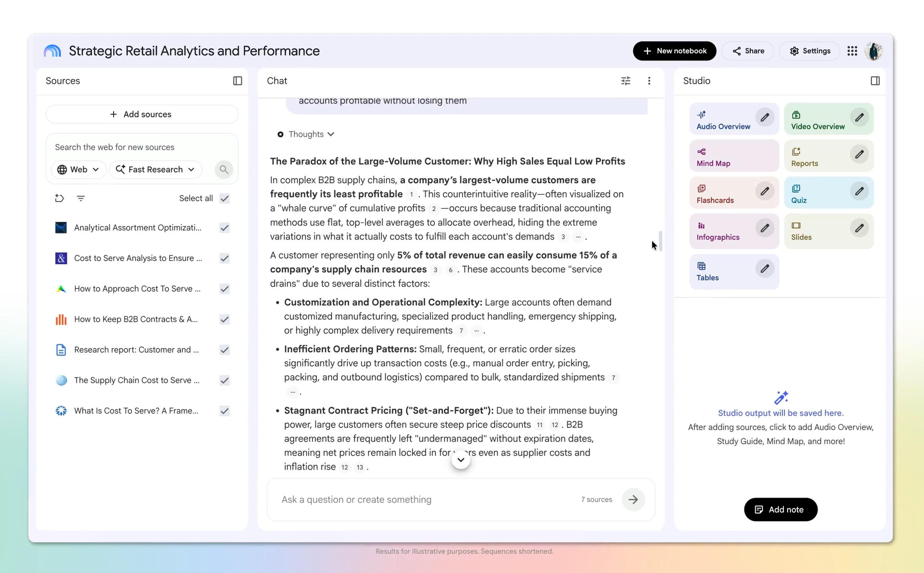Uncheck Cost to Serve Analysis source

224,258
